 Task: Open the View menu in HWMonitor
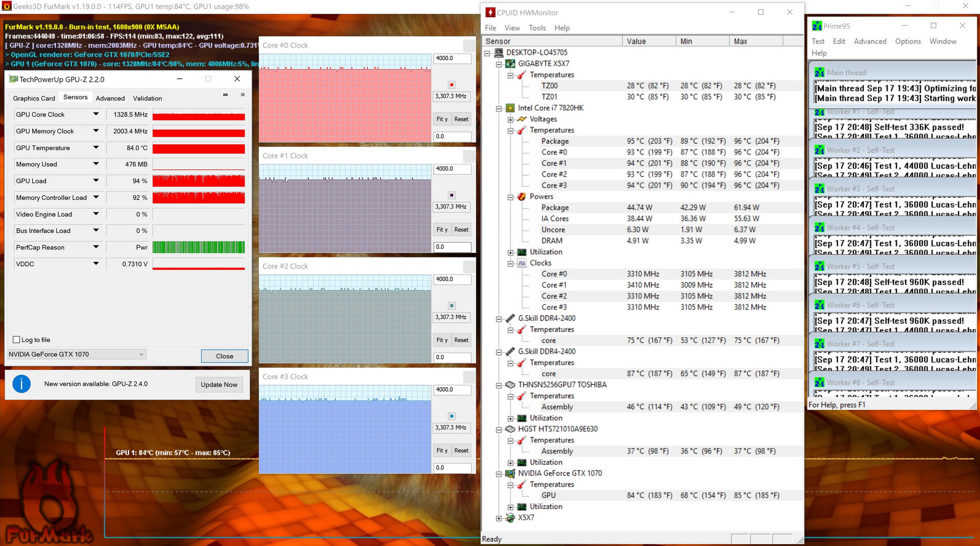[x=512, y=28]
